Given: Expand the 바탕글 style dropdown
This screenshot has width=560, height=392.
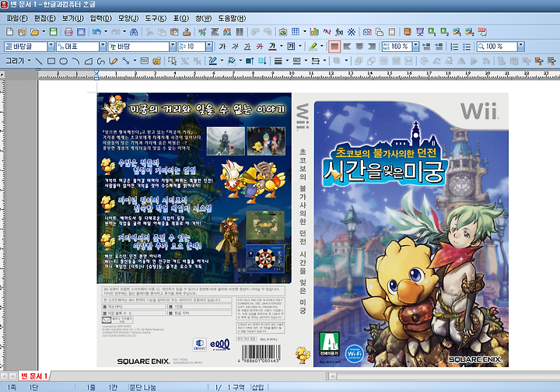Looking at the screenshot, I should point(51,47).
